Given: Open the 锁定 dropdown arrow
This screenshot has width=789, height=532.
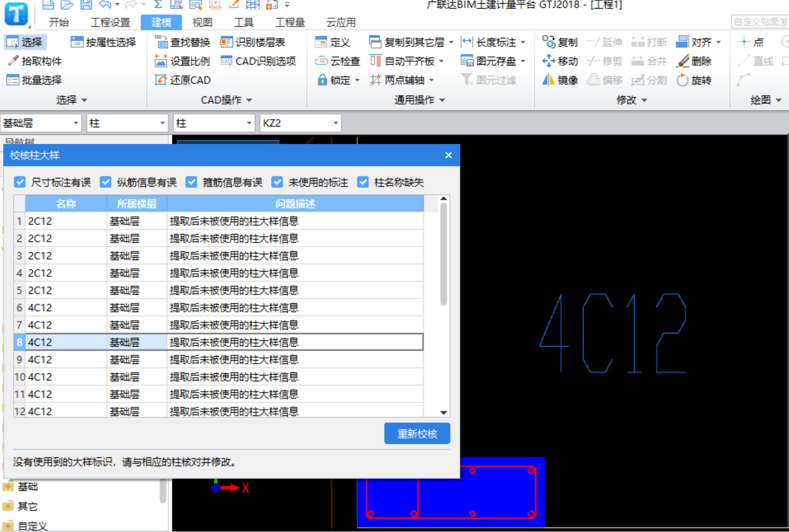Looking at the screenshot, I should (357, 80).
